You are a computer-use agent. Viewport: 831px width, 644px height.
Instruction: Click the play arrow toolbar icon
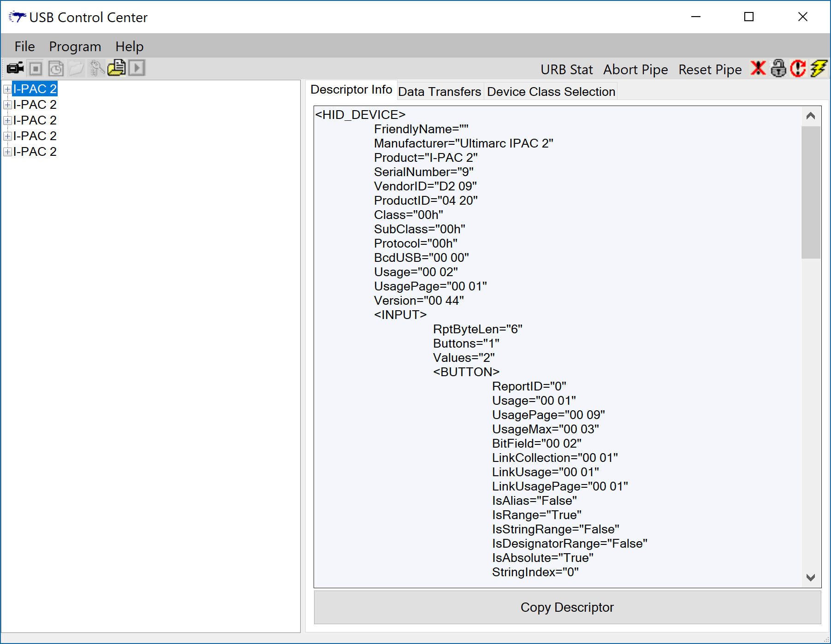[x=137, y=68]
